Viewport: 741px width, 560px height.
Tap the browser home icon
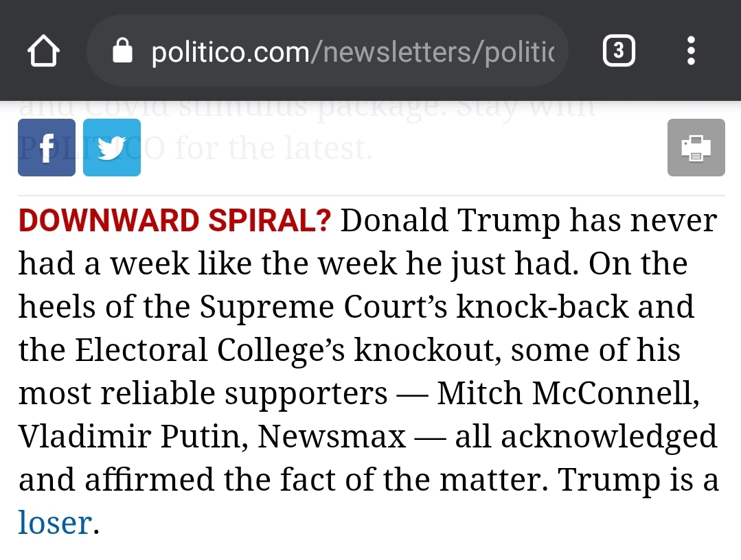[x=43, y=51]
